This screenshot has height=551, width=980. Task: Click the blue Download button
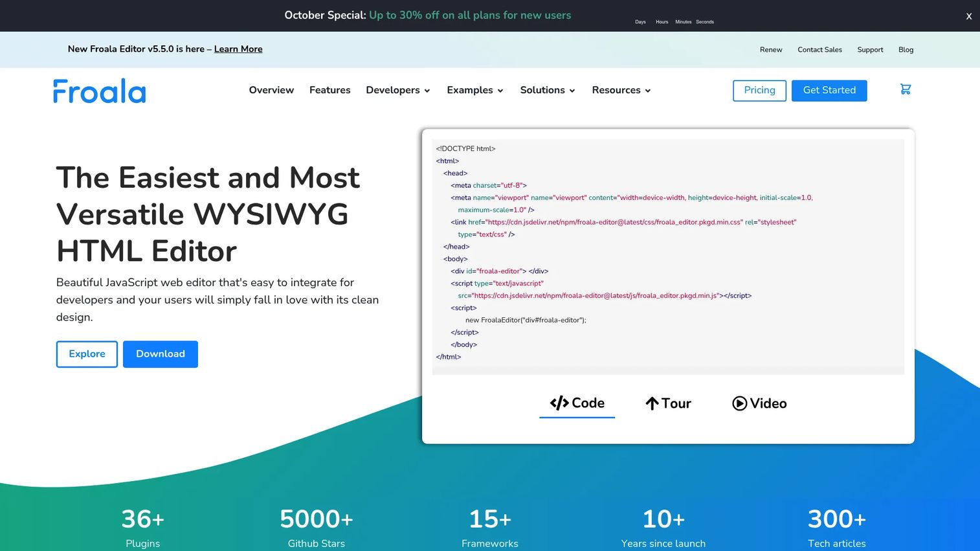pyautogui.click(x=161, y=354)
